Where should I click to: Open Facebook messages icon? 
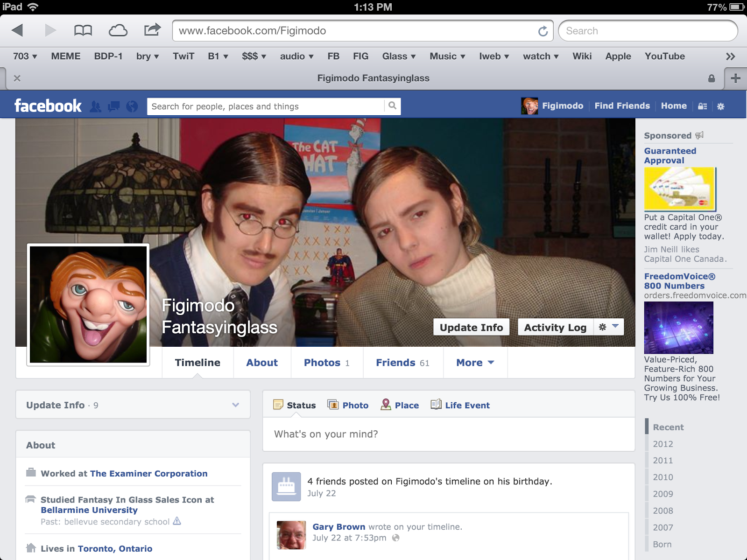113,106
